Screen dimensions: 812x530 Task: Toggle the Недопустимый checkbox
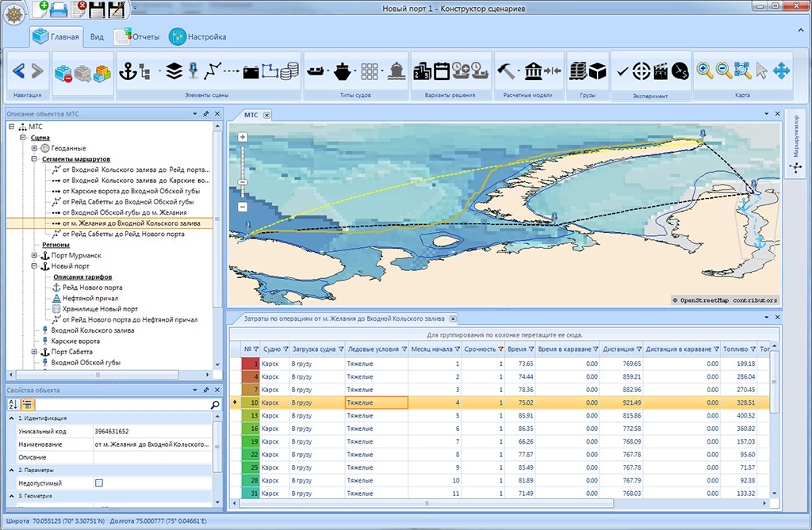[99, 482]
